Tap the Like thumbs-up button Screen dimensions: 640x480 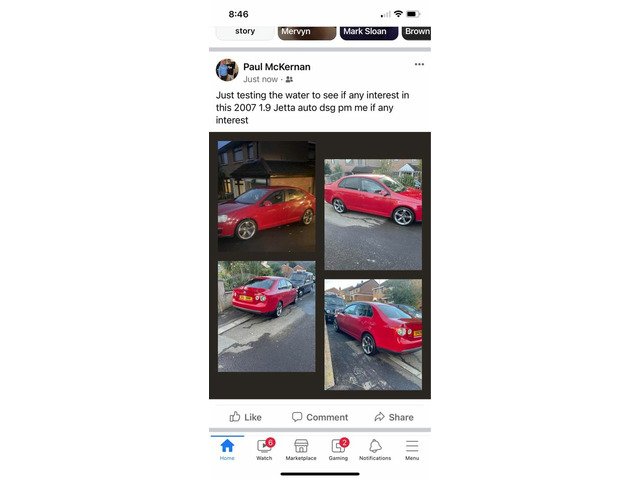click(x=245, y=417)
